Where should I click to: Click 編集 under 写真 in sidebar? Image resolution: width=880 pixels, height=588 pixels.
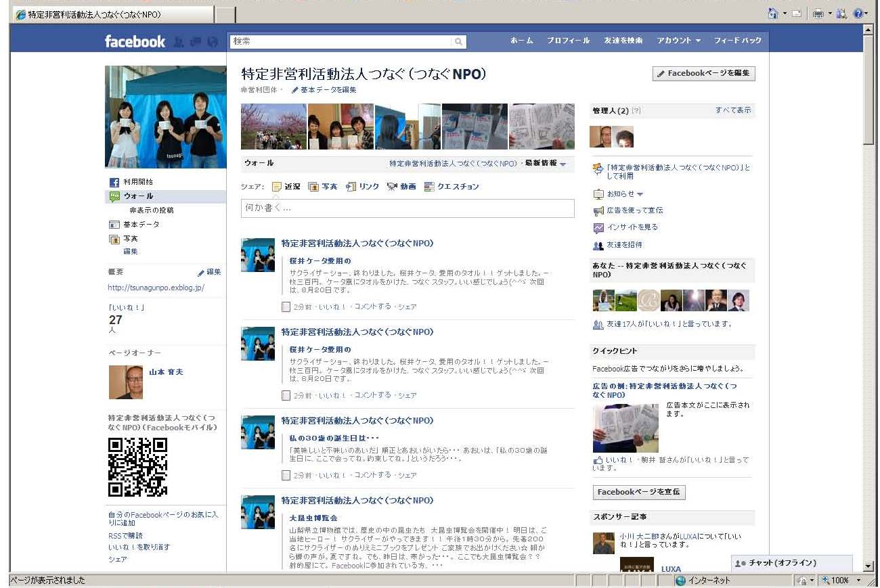pyautogui.click(x=131, y=252)
